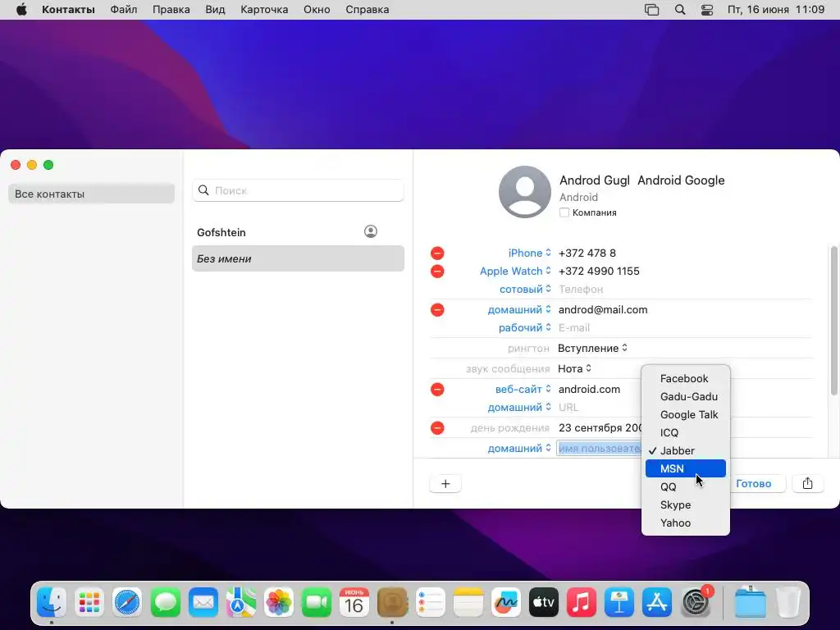This screenshot has height=630, width=840.
Task: Delete the androd@mail.com email row
Action: [x=437, y=309]
